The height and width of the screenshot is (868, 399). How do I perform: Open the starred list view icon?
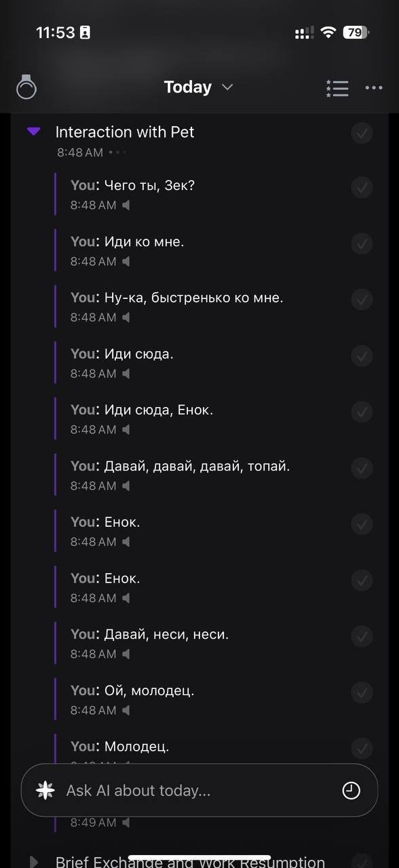click(337, 88)
